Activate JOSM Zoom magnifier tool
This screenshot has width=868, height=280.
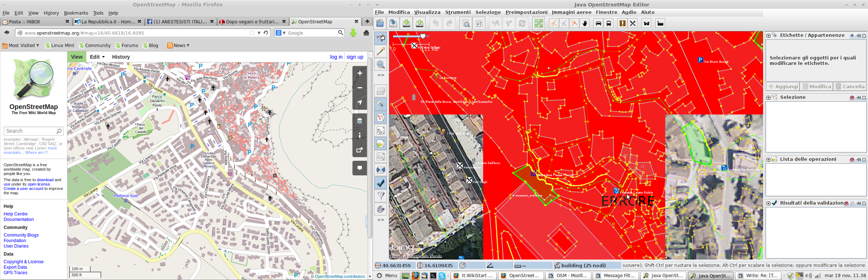click(380, 65)
